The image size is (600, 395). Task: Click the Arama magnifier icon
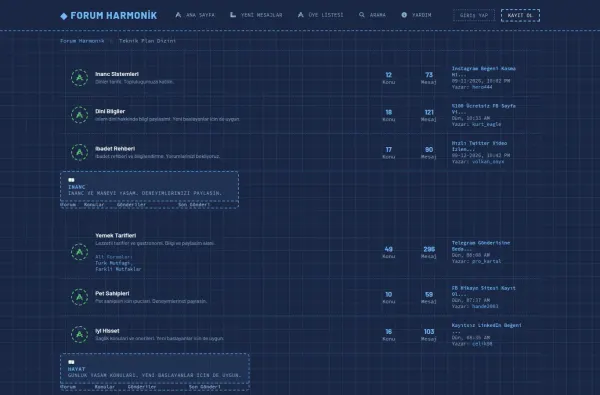tap(362, 15)
